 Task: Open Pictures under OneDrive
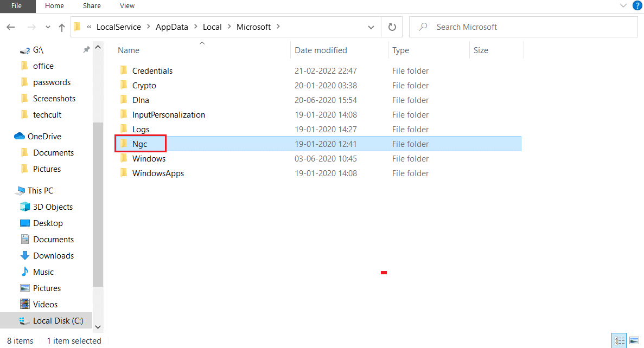(47, 169)
